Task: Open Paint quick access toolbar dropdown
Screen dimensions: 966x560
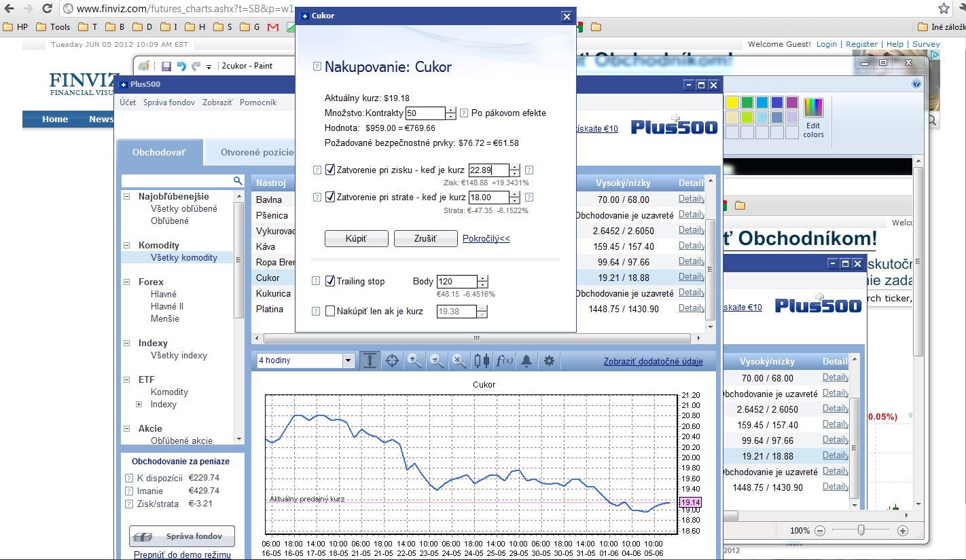Action: coord(209,67)
